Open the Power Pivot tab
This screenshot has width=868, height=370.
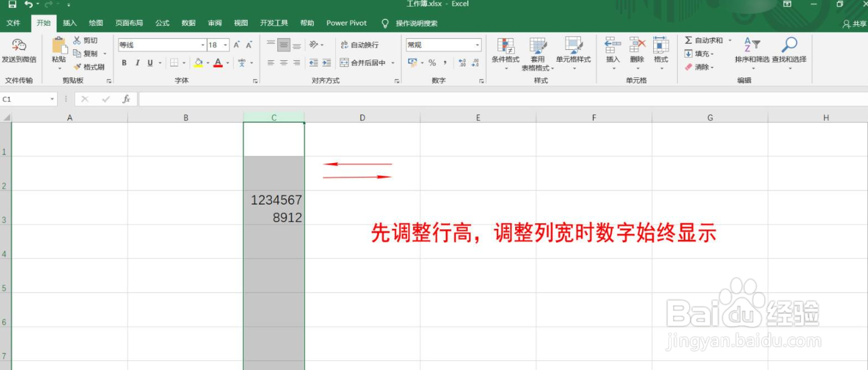click(x=345, y=23)
